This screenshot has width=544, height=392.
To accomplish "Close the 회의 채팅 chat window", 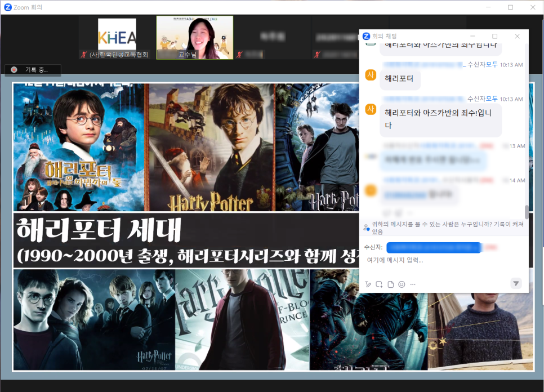I will point(517,36).
